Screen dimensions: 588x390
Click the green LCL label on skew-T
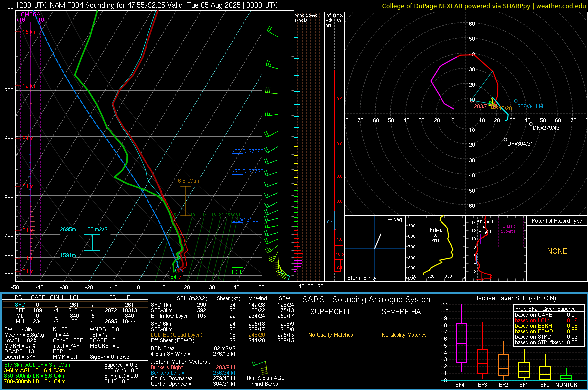click(x=237, y=272)
